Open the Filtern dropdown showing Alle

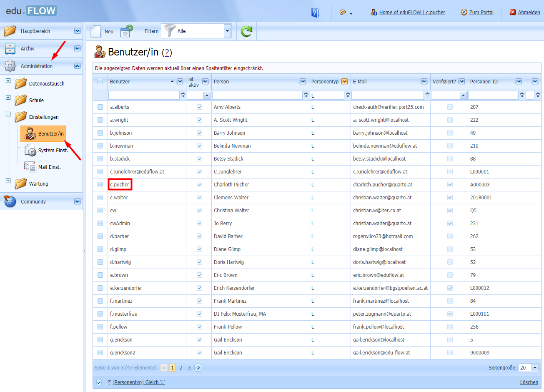pos(227,31)
